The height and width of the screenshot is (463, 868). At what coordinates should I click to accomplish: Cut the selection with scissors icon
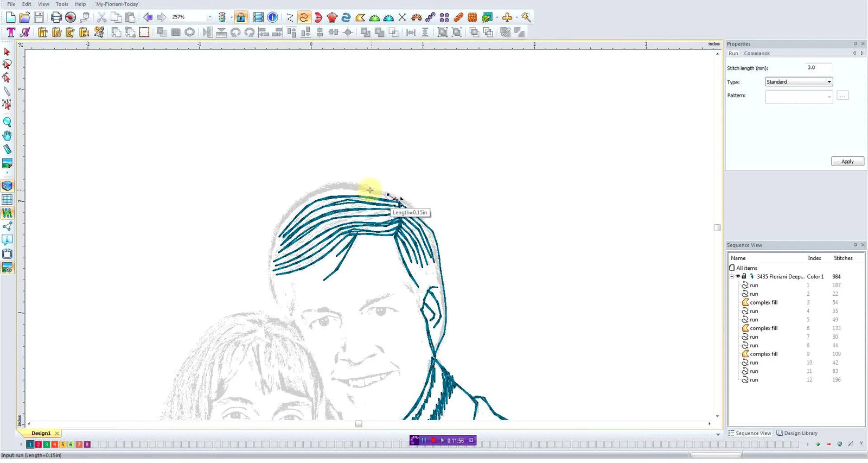(x=101, y=17)
